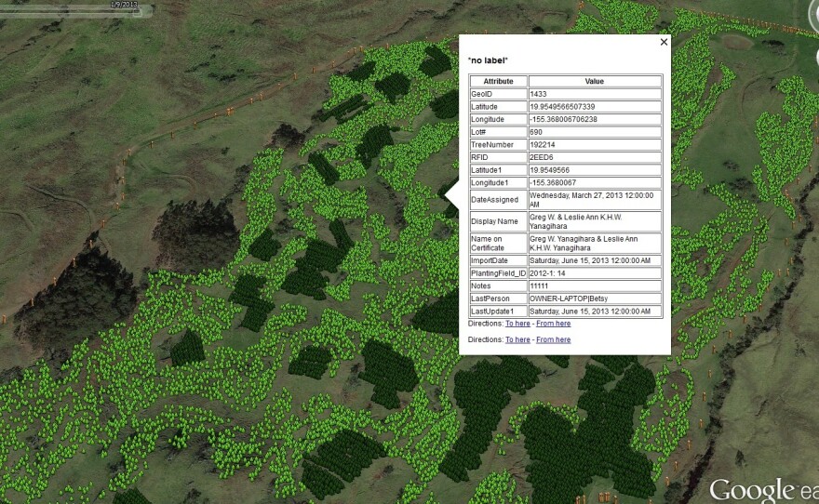Click the historical imagery time slider handle

(139, 13)
